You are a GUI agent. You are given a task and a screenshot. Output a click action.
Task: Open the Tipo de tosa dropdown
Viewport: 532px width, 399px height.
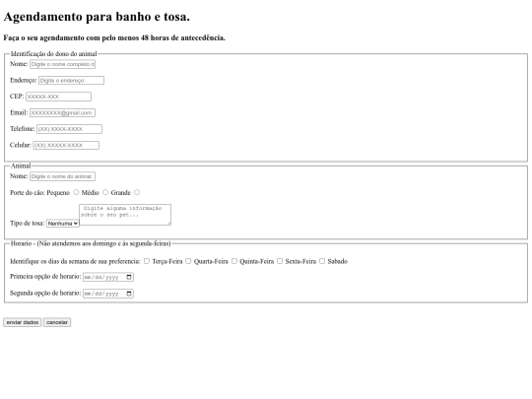63,224
